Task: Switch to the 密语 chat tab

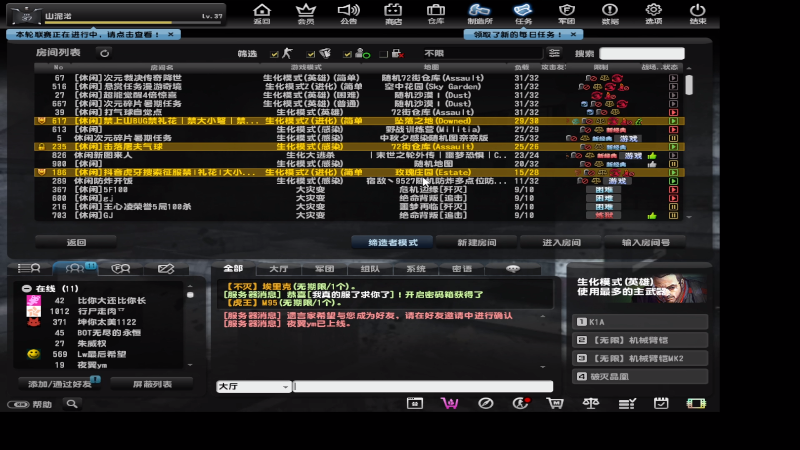Action: (x=462, y=268)
